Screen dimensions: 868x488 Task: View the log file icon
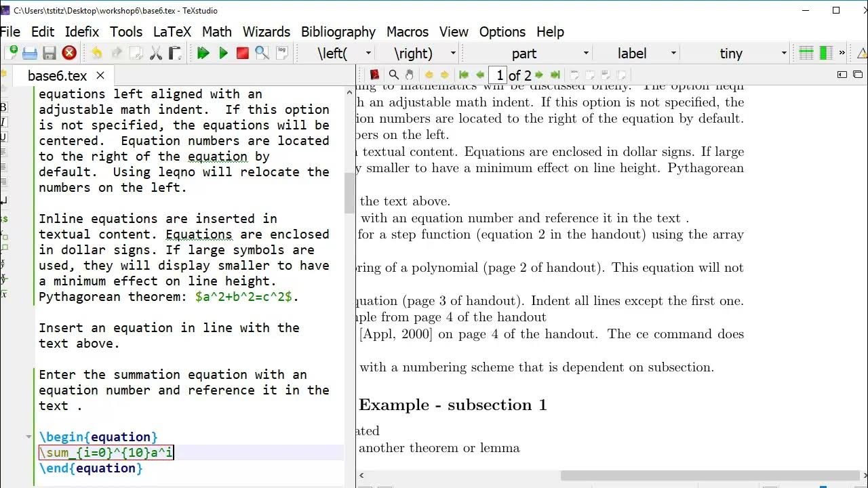tap(281, 53)
